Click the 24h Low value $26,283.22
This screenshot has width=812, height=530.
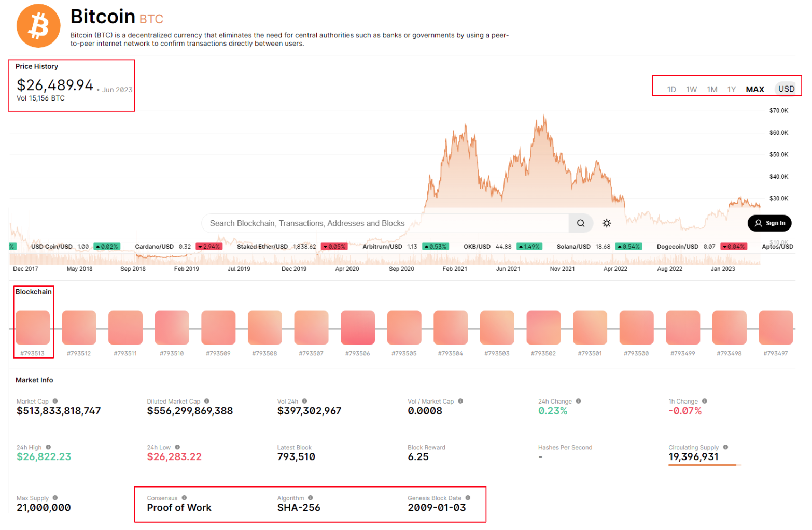tap(174, 457)
